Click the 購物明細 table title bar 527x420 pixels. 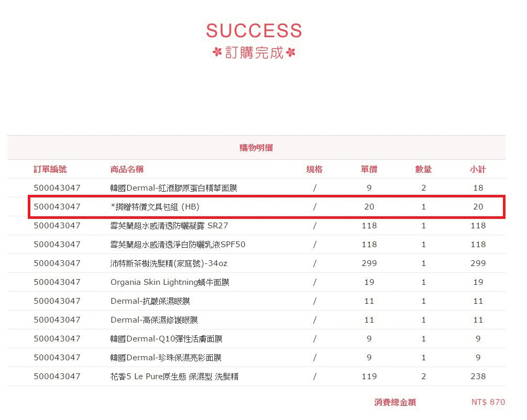tap(256, 148)
